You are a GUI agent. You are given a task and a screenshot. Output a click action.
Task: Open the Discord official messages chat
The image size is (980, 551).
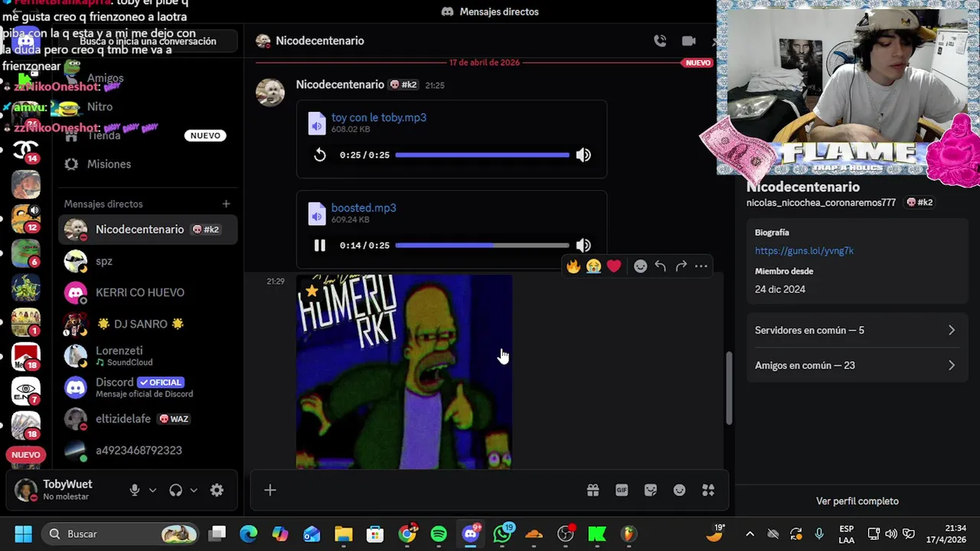coord(148,387)
